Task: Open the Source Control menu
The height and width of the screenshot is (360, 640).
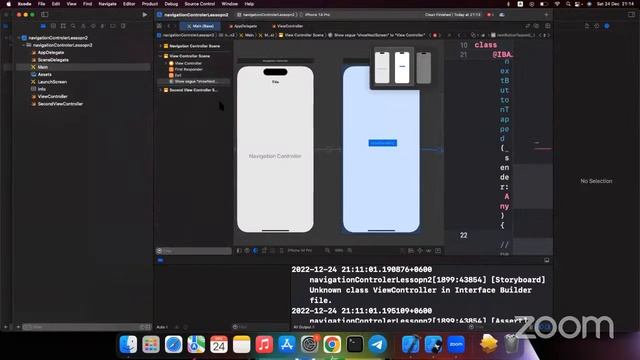Action: point(200,4)
